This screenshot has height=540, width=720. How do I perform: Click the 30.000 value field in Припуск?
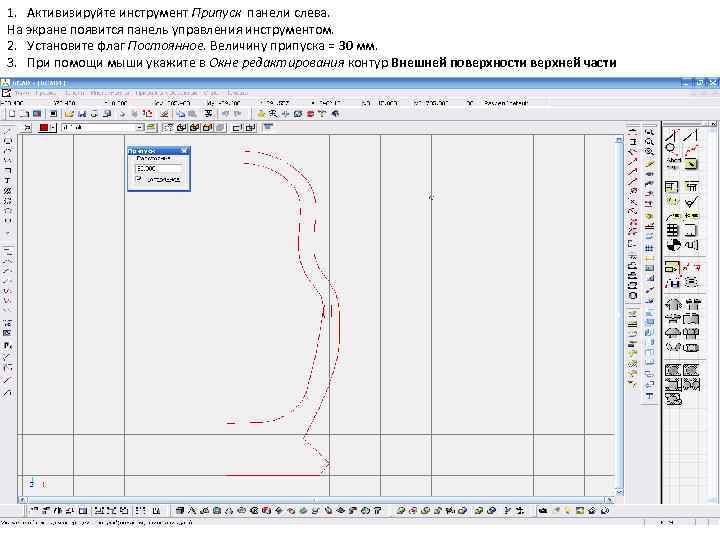[x=158, y=169]
